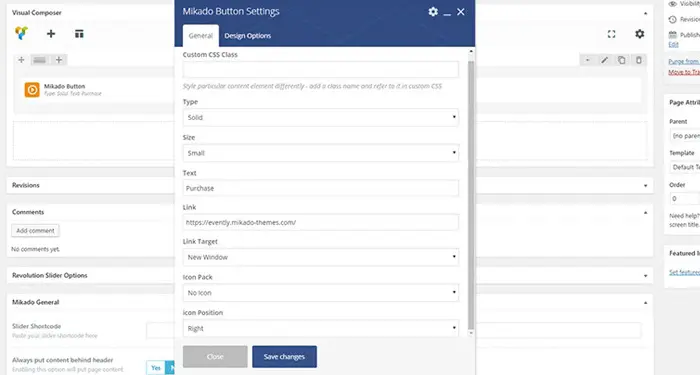Click the row column layout icon
The image size is (700, 375).
coord(40,60)
